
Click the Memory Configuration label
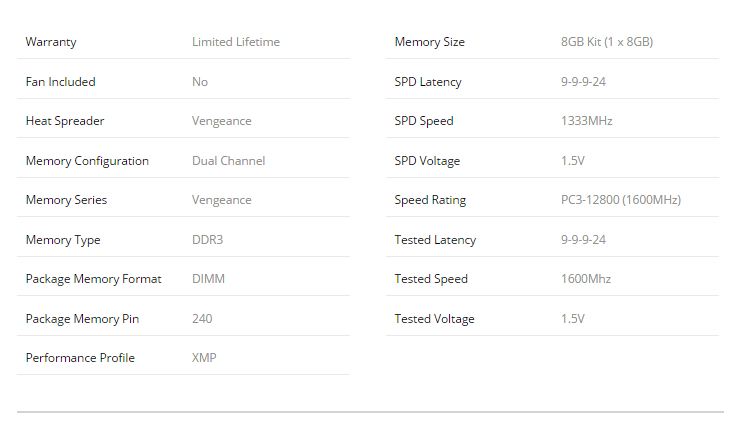click(87, 161)
